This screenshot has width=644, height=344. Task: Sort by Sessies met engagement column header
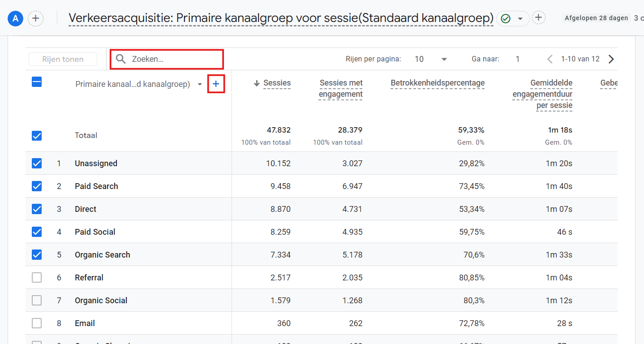pyautogui.click(x=340, y=88)
